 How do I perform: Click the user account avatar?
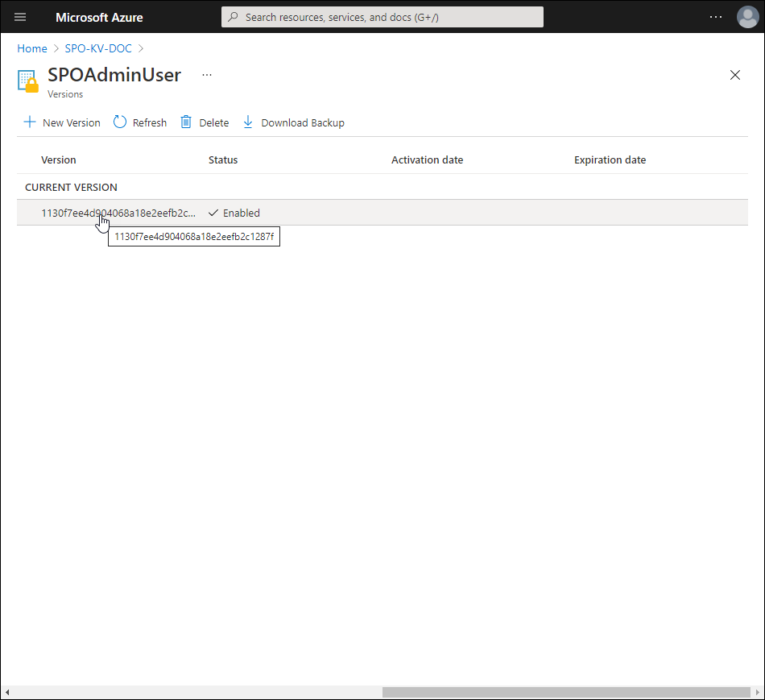click(747, 17)
